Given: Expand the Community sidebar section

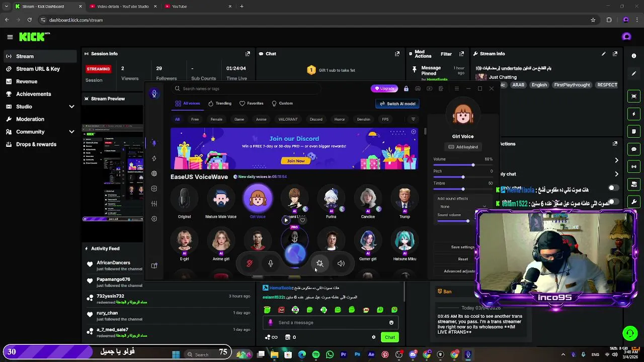Looking at the screenshot, I should (x=71, y=132).
